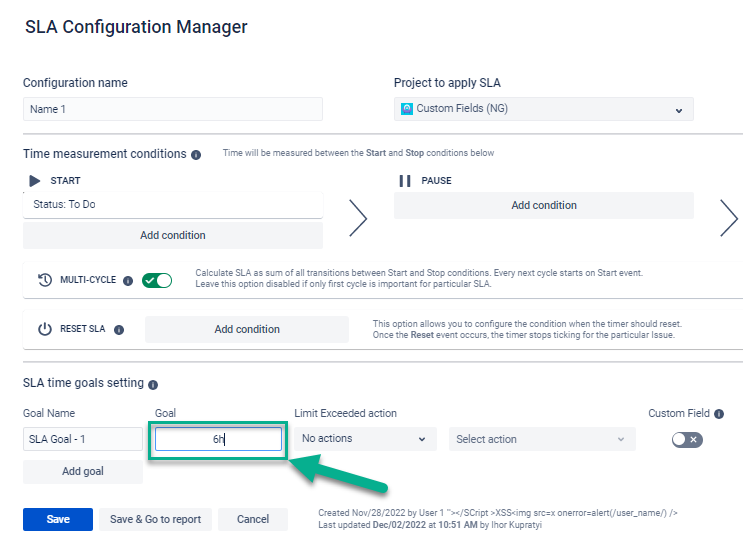Click the Reset SLA power icon
743x545 pixels.
click(x=45, y=329)
